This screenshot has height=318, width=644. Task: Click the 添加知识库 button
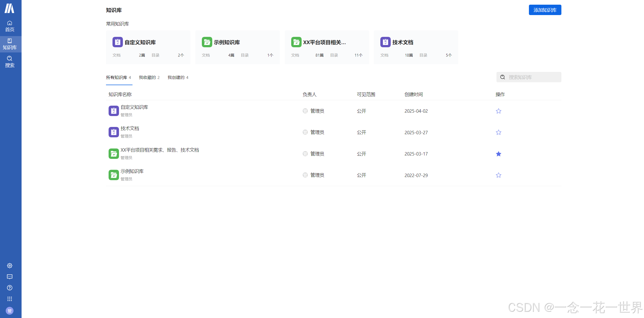545,10
